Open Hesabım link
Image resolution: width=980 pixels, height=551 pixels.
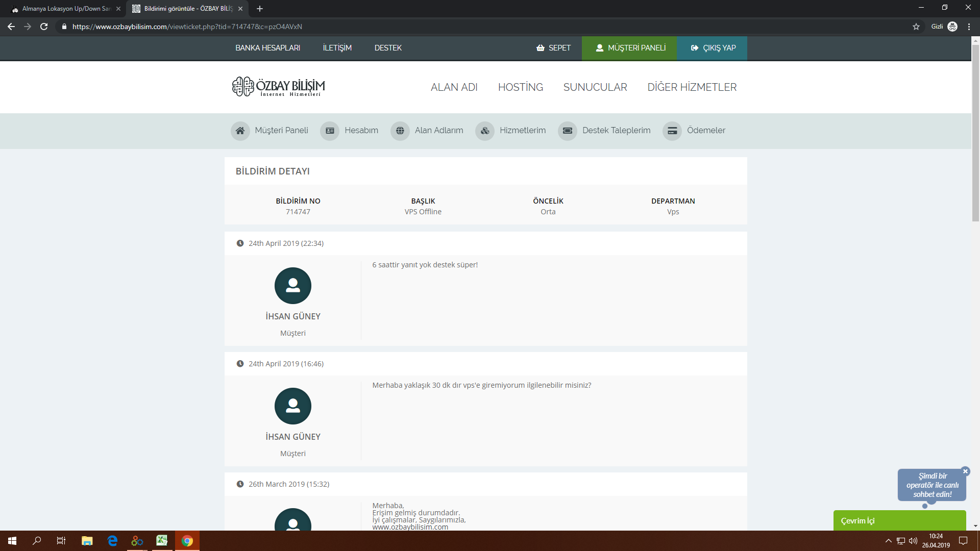[361, 131]
